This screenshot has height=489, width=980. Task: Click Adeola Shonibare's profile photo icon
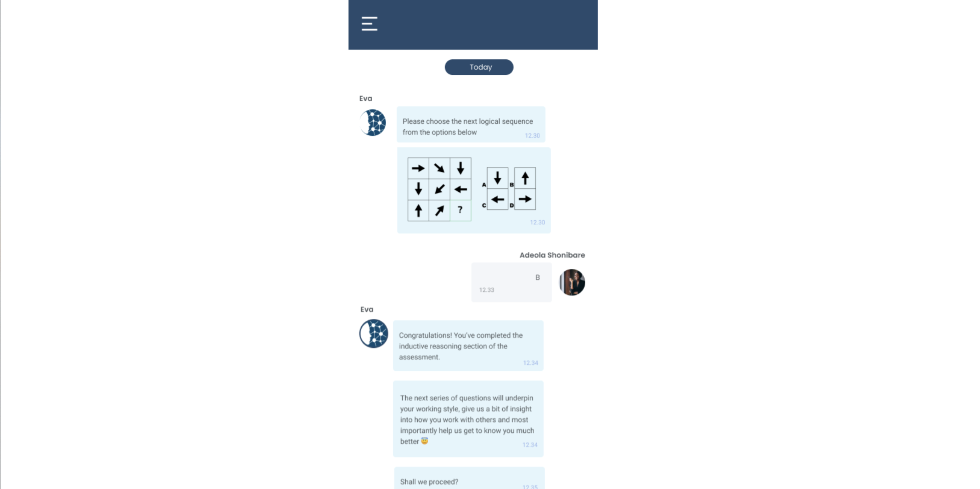[571, 282]
